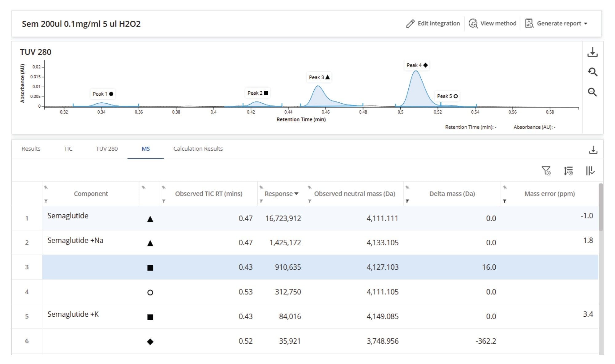Open the TIC tab
This screenshot has height=364, width=615.
point(68,149)
